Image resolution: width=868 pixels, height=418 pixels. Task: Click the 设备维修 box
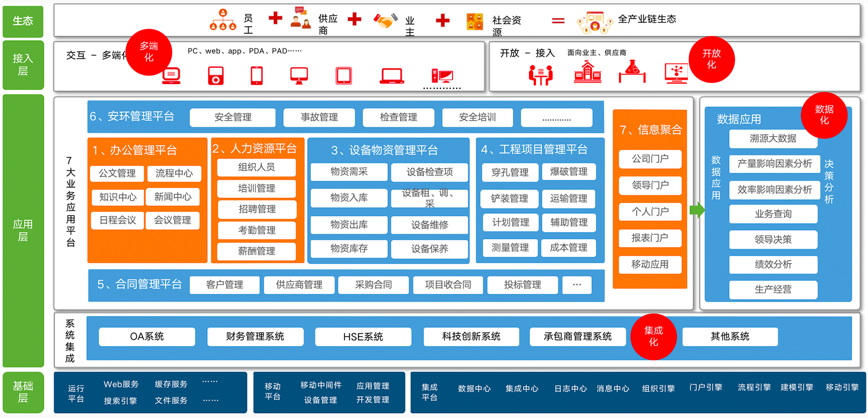430,225
